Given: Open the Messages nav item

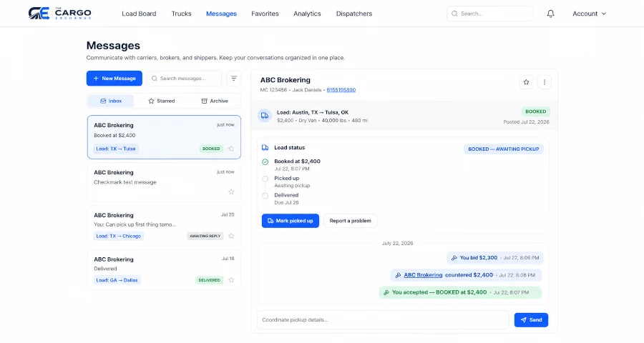Looking at the screenshot, I should (x=221, y=14).
